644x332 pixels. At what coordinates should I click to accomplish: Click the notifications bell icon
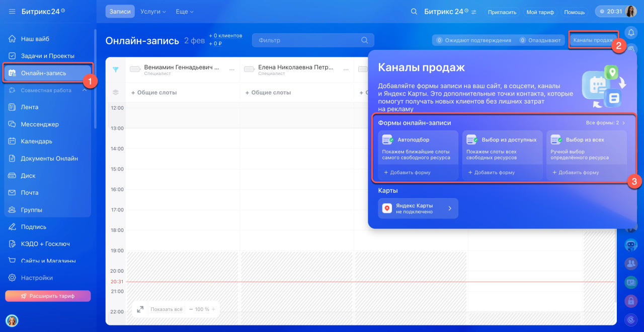coord(631,33)
